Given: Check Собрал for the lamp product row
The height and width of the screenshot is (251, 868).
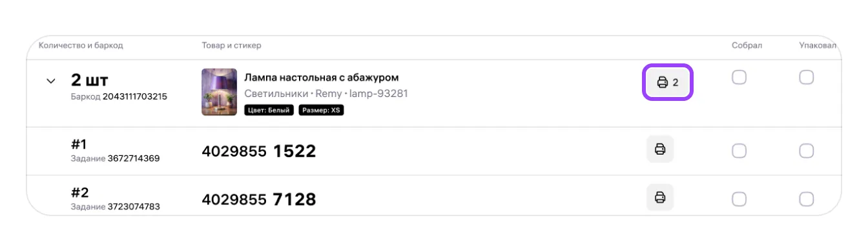Looking at the screenshot, I should click(739, 78).
